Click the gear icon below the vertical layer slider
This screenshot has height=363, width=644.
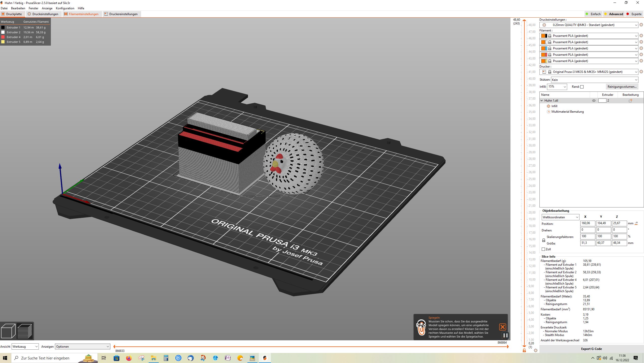(x=536, y=350)
